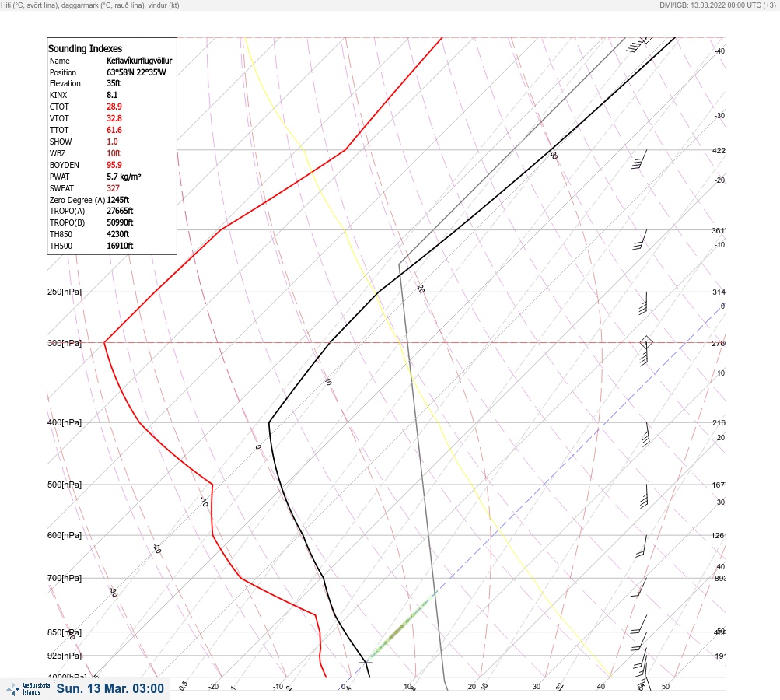
Task: Click the KINX value 8.1
Action: (x=112, y=95)
